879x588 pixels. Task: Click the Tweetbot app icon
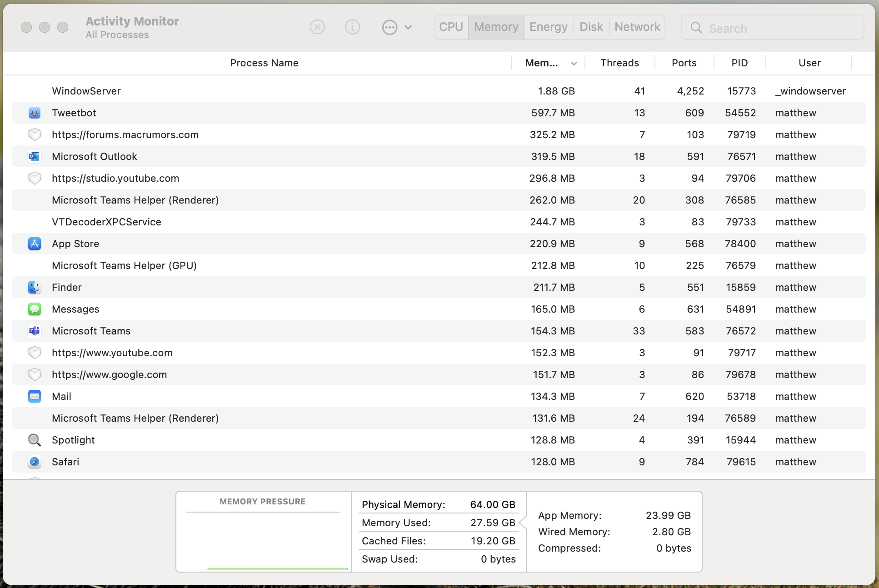tap(35, 113)
